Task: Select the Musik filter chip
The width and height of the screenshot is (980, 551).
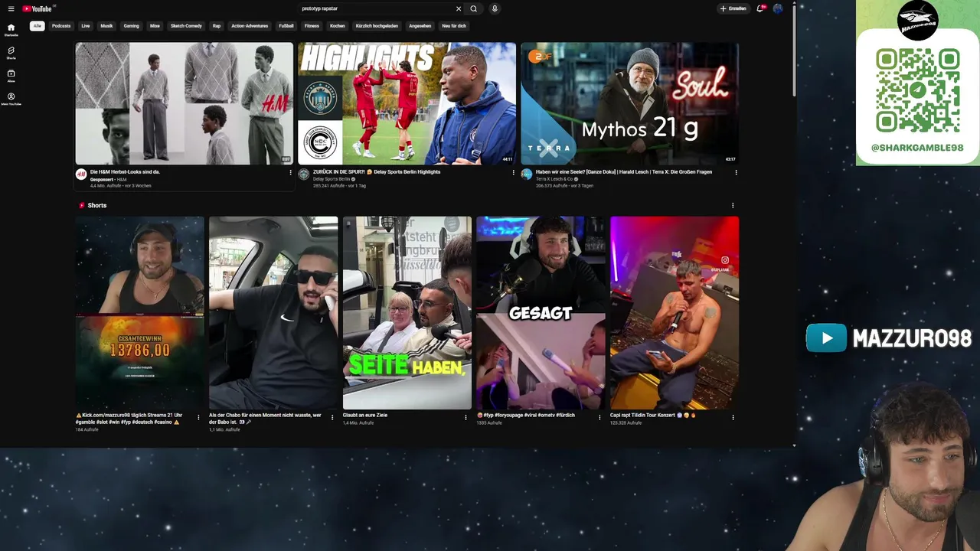Action: click(106, 25)
